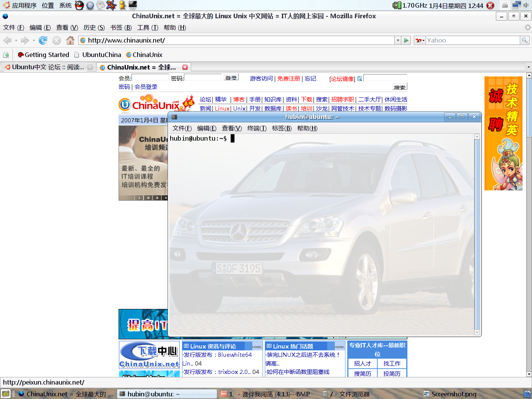Viewport: 532px width, 399px height.
Task: Click the add bookmark toolbar icon
Action: (x=6, y=55)
